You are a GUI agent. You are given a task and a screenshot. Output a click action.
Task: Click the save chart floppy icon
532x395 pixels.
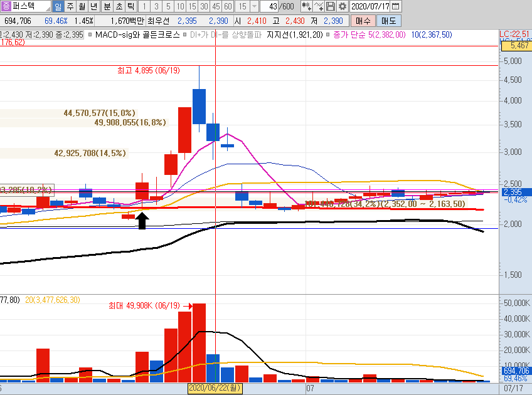tap(331, 6)
